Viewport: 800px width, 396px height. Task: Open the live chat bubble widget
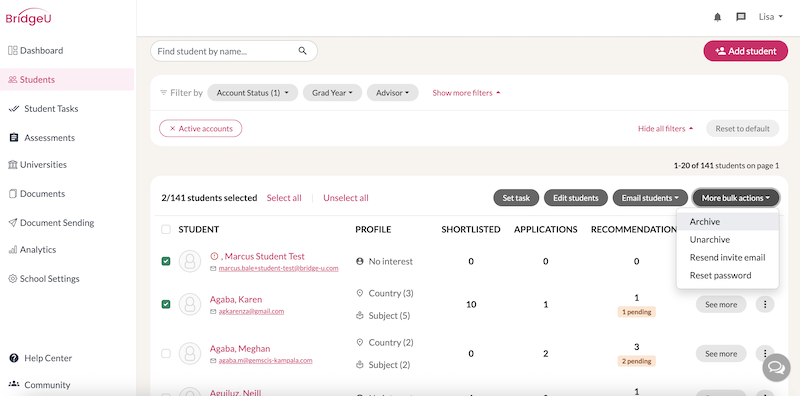pos(776,367)
